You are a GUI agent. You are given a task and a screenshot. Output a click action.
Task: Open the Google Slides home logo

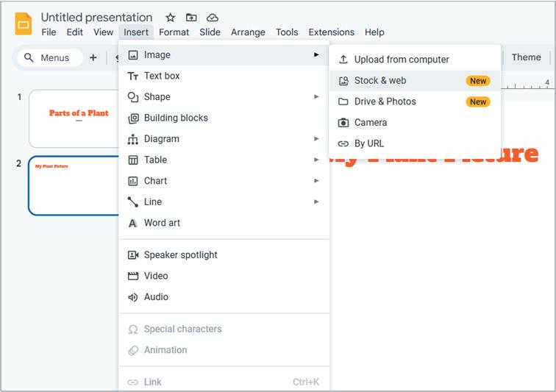pyautogui.click(x=24, y=24)
